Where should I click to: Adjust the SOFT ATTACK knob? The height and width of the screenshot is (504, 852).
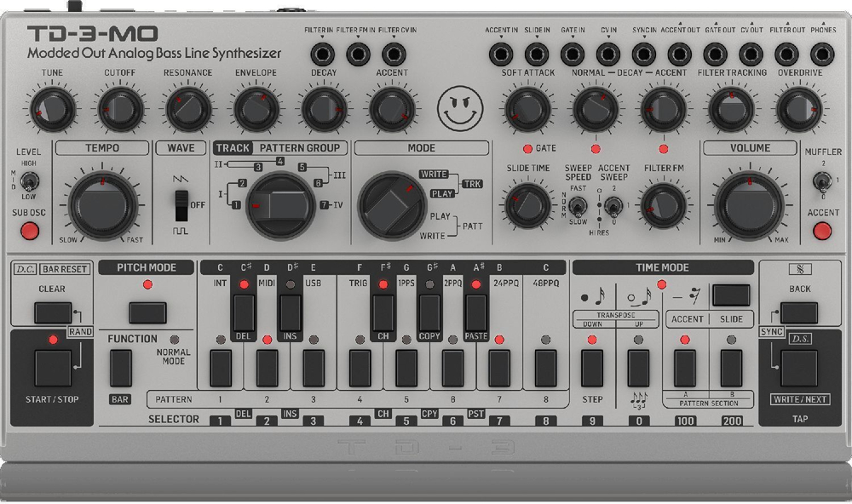(x=527, y=110)
